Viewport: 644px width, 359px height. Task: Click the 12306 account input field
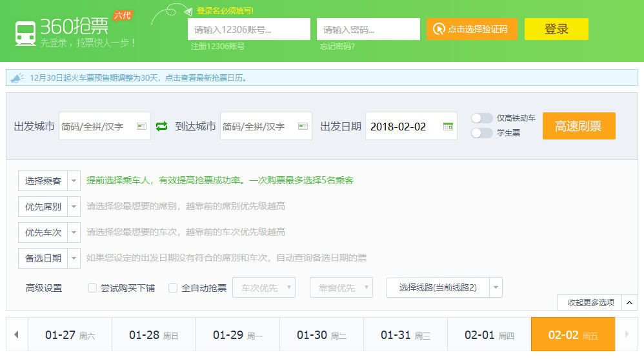[248, 29]
